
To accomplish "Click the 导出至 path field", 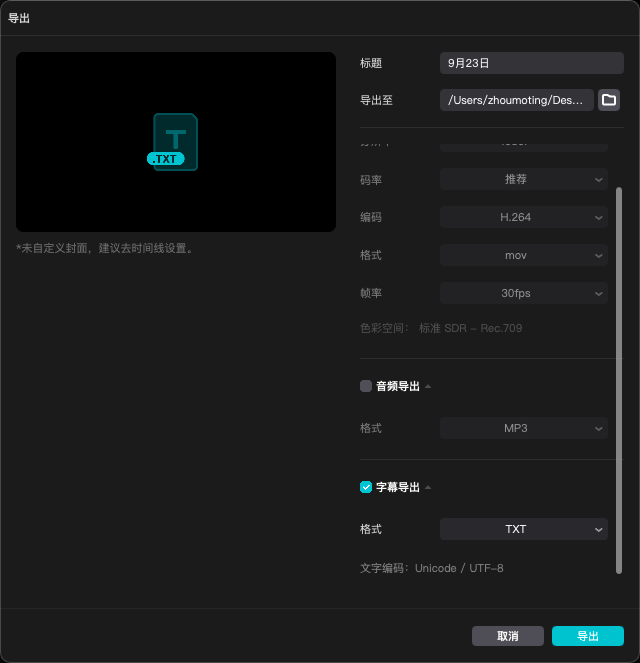I will (517, 100).
